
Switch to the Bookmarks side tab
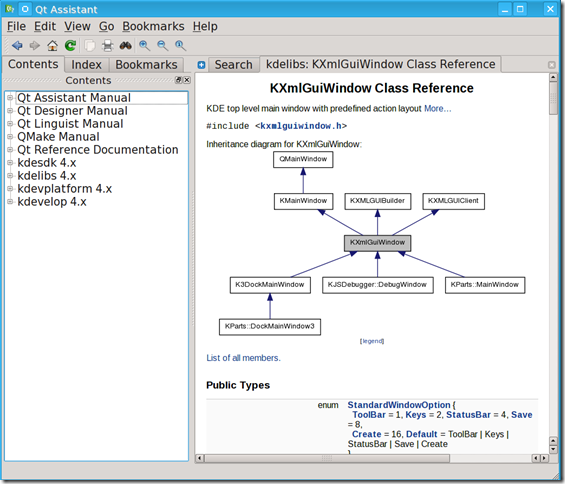click(x=146, y=65)
